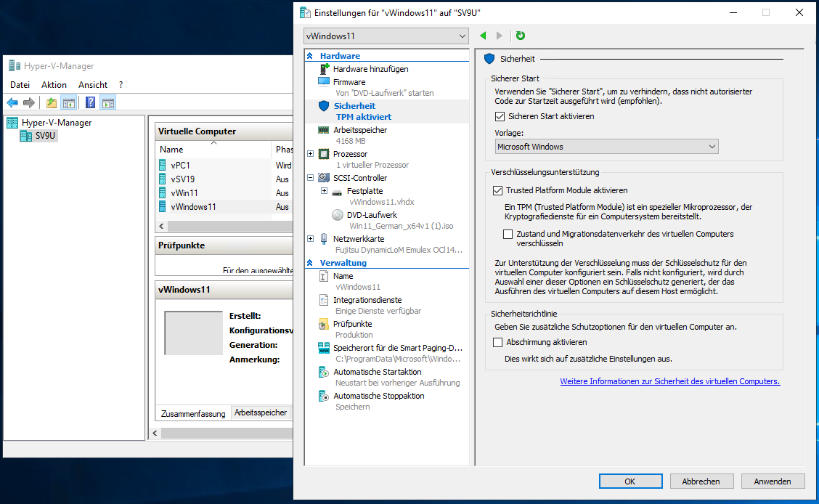
Task: Switch to the Arbeitsspeicher tab
Action: 261,412
